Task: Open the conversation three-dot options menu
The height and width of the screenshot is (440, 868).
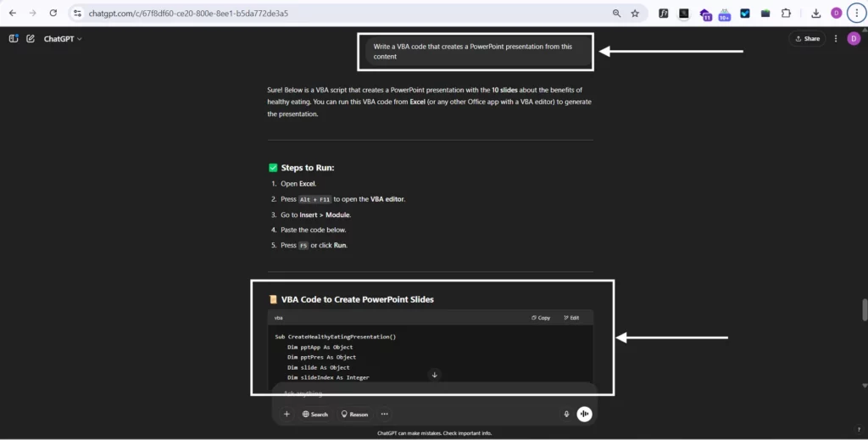Action: 836,39
